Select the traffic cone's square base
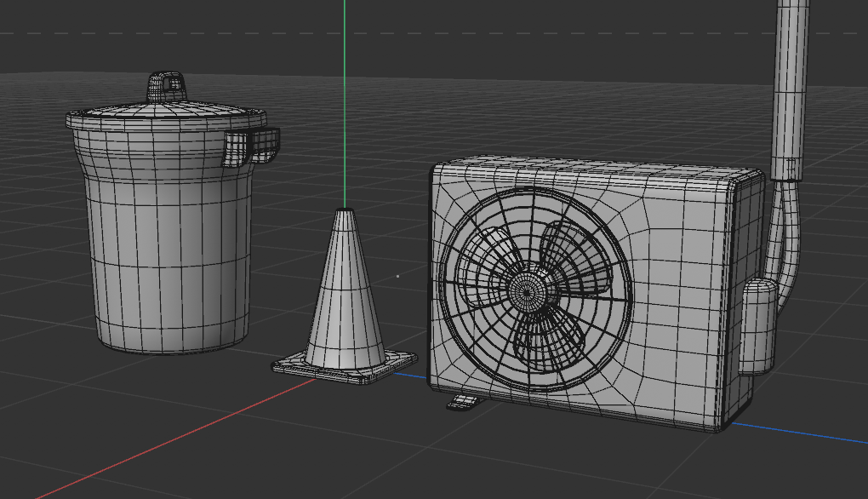 (x=345, y=367)
